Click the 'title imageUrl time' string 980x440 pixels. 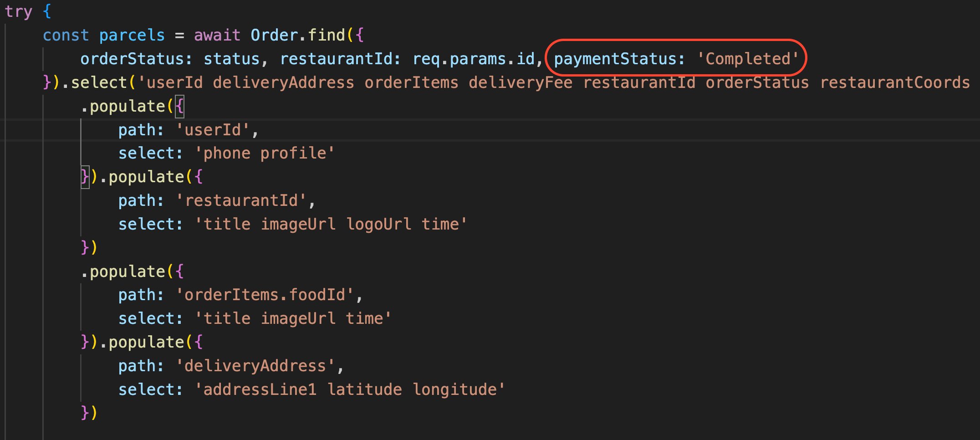pos(293,318)
